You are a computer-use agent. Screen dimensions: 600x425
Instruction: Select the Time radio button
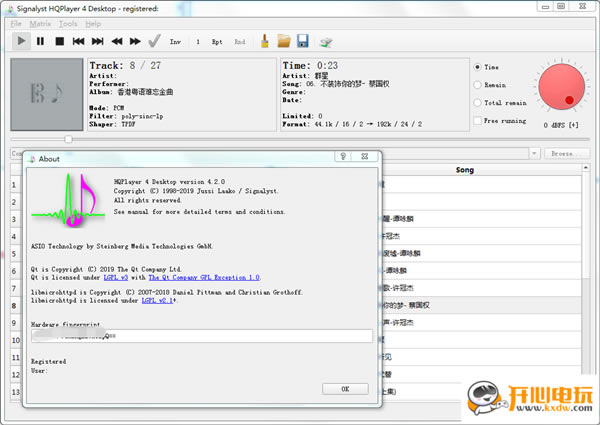[477, 67]
